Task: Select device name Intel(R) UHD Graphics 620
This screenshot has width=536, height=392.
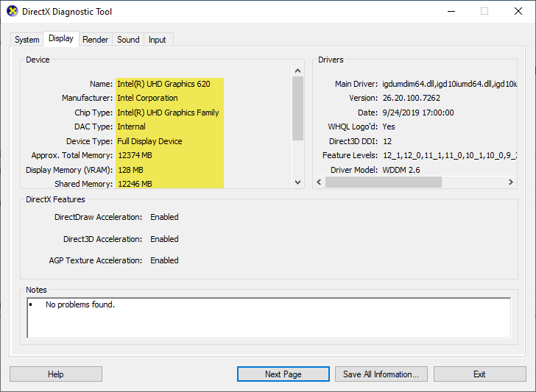Action: tap(163, 84)
